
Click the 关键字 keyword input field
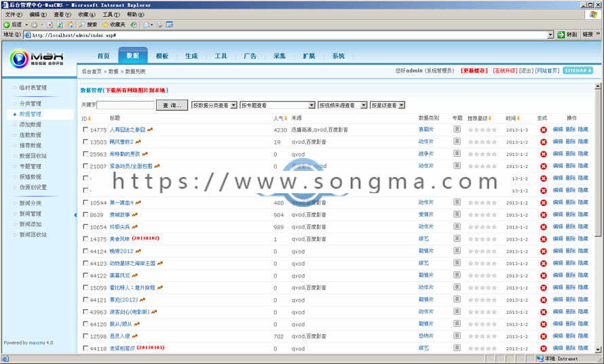126,105
